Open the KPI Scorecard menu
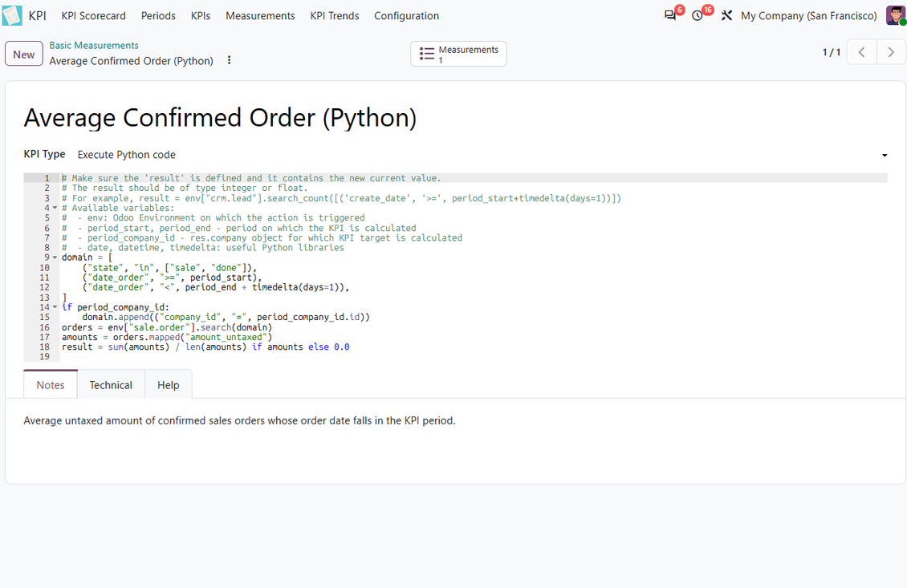The image size is (907, 588). coord(94,15)
